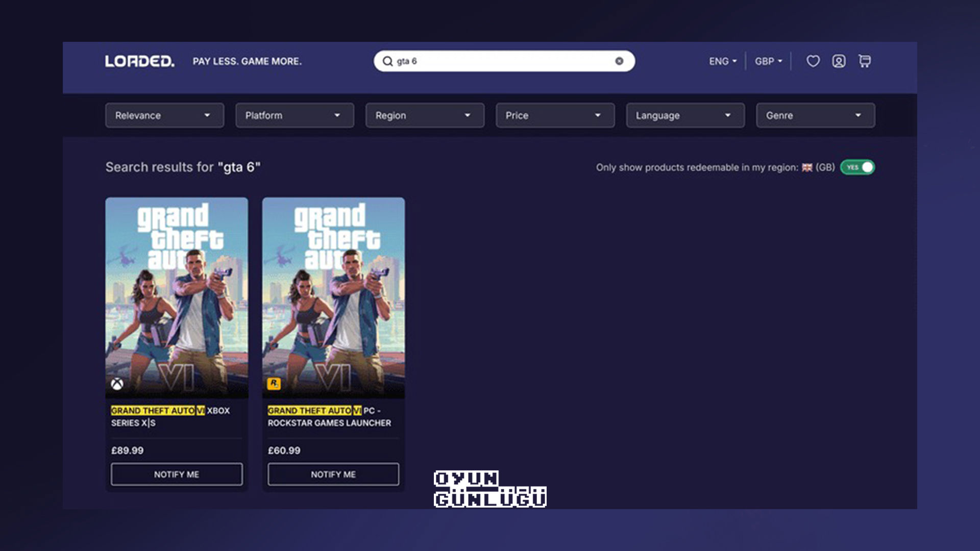
Task: Open the user account icon
Action: [839, 61]
